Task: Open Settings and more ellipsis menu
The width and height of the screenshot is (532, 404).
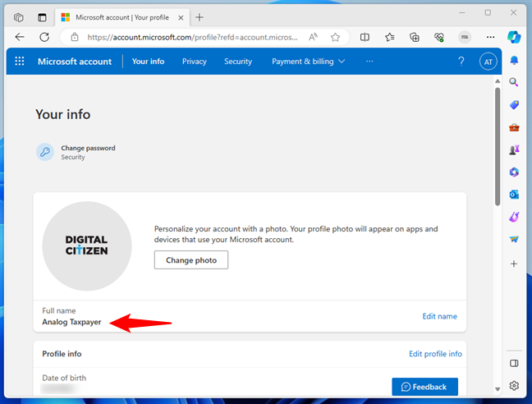Action: [490, 37]
